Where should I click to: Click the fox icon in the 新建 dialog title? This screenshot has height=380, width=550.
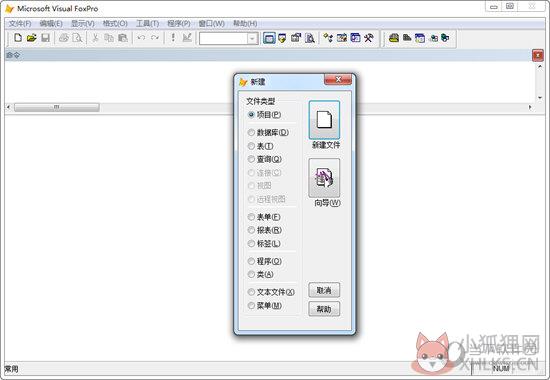tap(243, 82)
